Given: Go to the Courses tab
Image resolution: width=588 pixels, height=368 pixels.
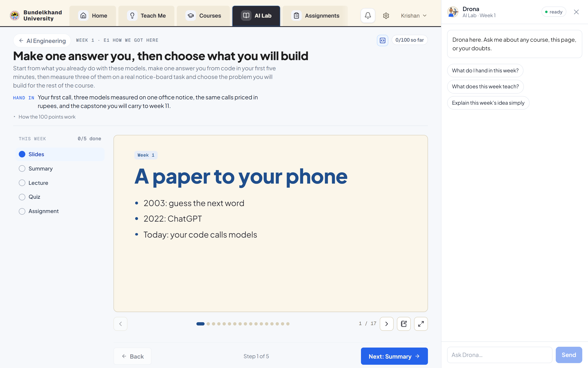Looking at the screenshot, I should pyautogui.click(x=203, y=16).
